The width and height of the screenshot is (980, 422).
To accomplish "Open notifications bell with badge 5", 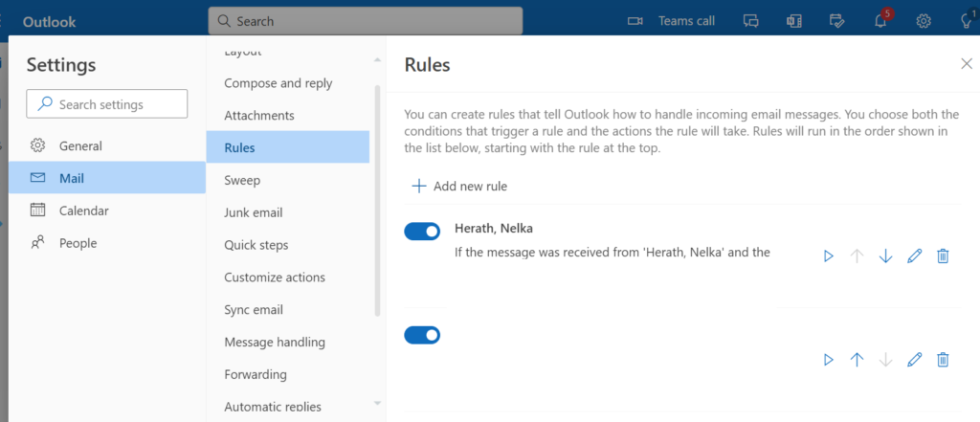I will (880, 21).
